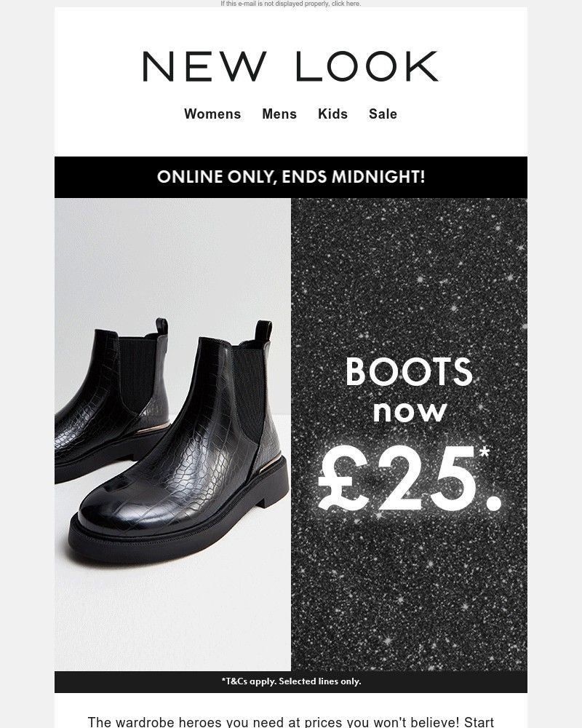Click the NEW LOOK logo
The width and height of the screenshot is (582, 728).
click(x=290, y=66)
